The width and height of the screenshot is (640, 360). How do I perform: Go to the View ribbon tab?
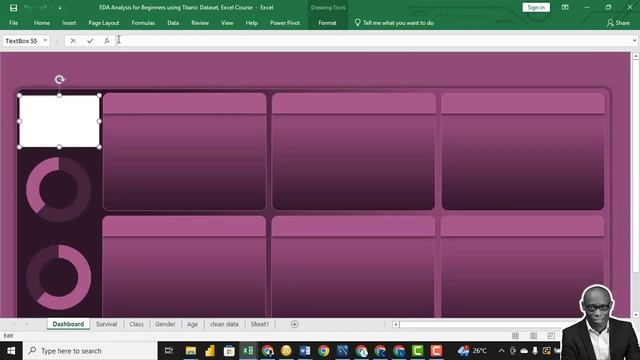[x=227, y=23]
